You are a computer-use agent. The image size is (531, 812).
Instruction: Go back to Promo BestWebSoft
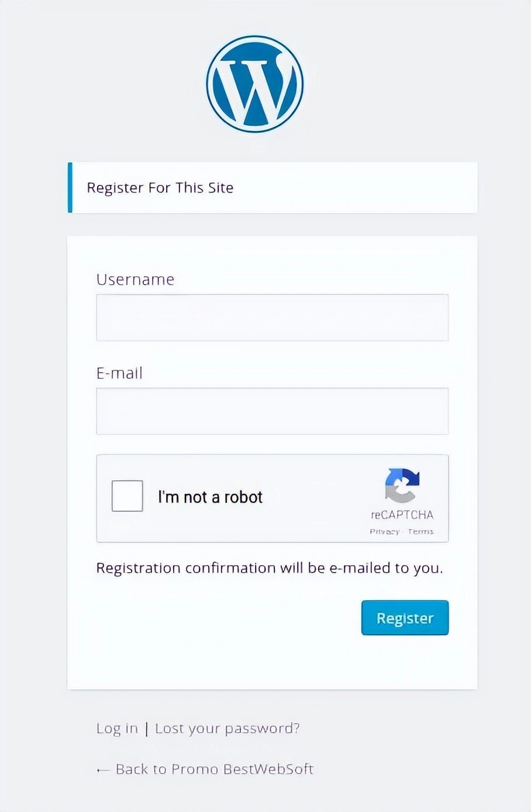click(x=214, y=769)
